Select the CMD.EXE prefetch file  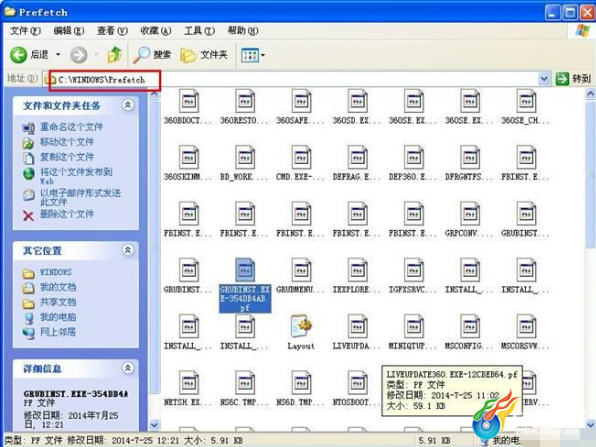pyautogui.click(x=300, y=163)
